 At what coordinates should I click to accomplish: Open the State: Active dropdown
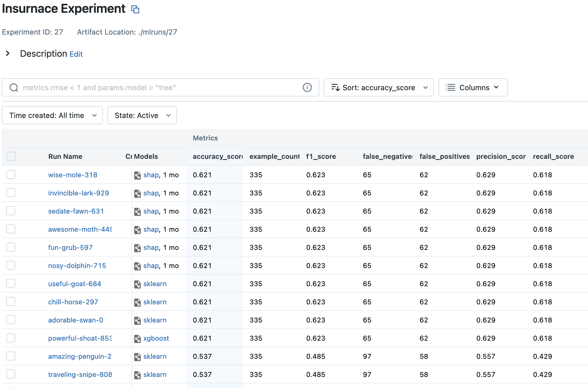click(142, 115)
